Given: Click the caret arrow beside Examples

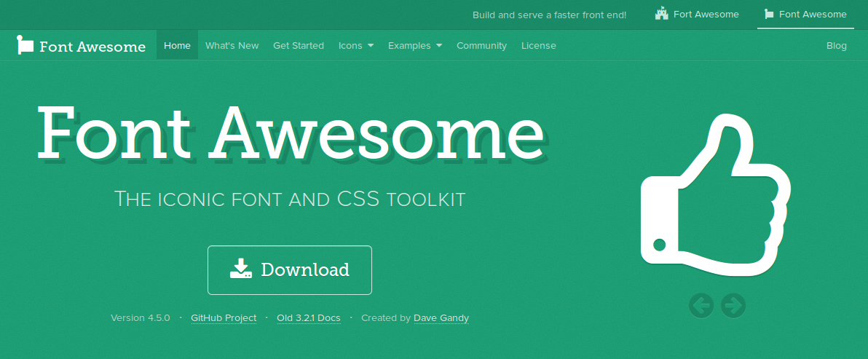Looking at the screenshot, I should coord(439,46).
